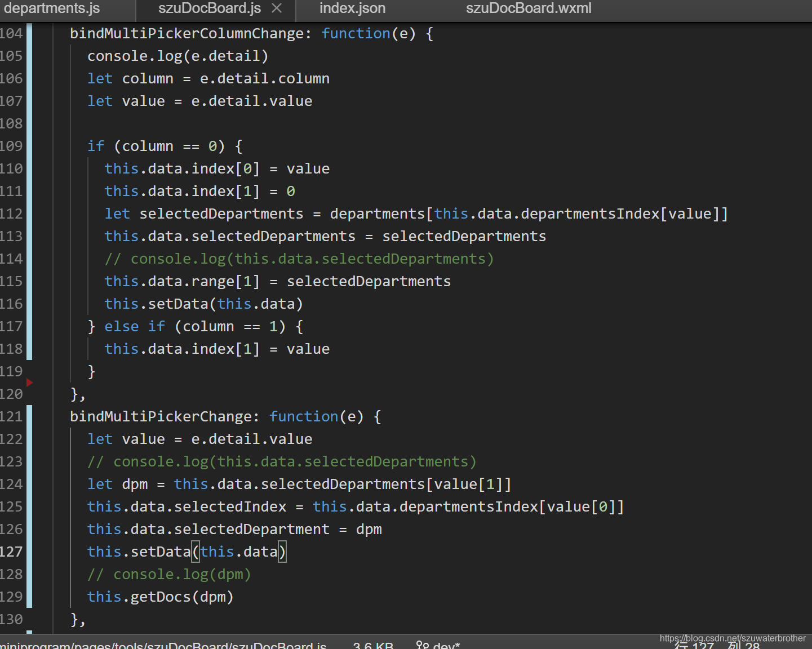Image resolution: width=812 pixels, height=649 pixels.
Task: Open the index.json tab
Action: coord(353,8)
